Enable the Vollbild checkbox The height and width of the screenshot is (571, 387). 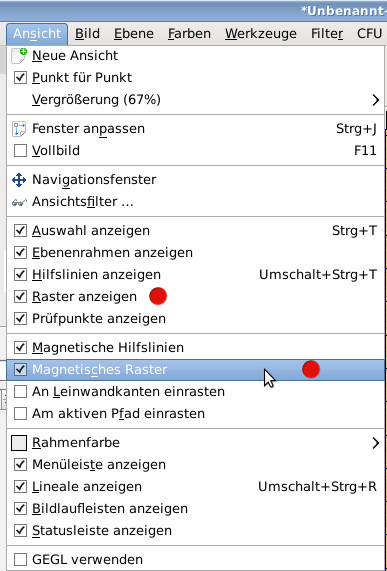(20, 151)
